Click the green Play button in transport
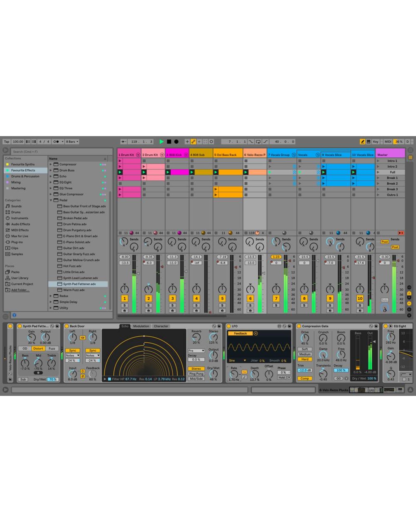Image resolution: width=416 pixels, height=532 pixels. pyautogui.click(x=161, y=142)
